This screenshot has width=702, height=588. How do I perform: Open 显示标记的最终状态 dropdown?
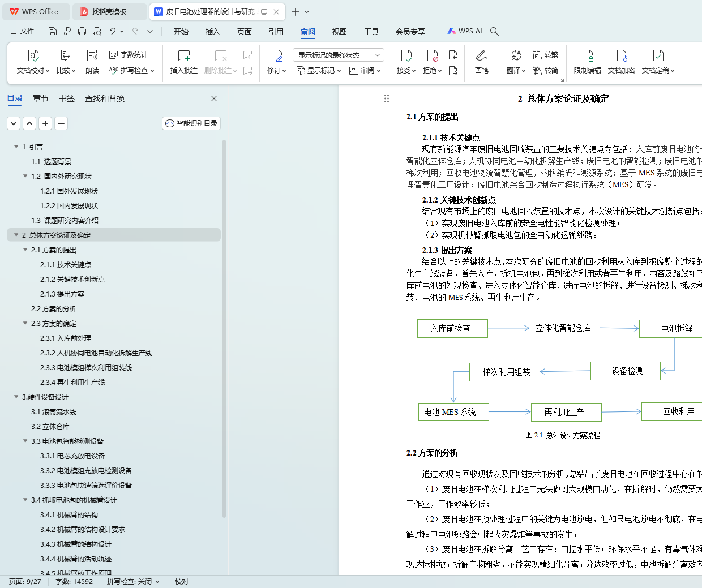click(x=339, y=55)
